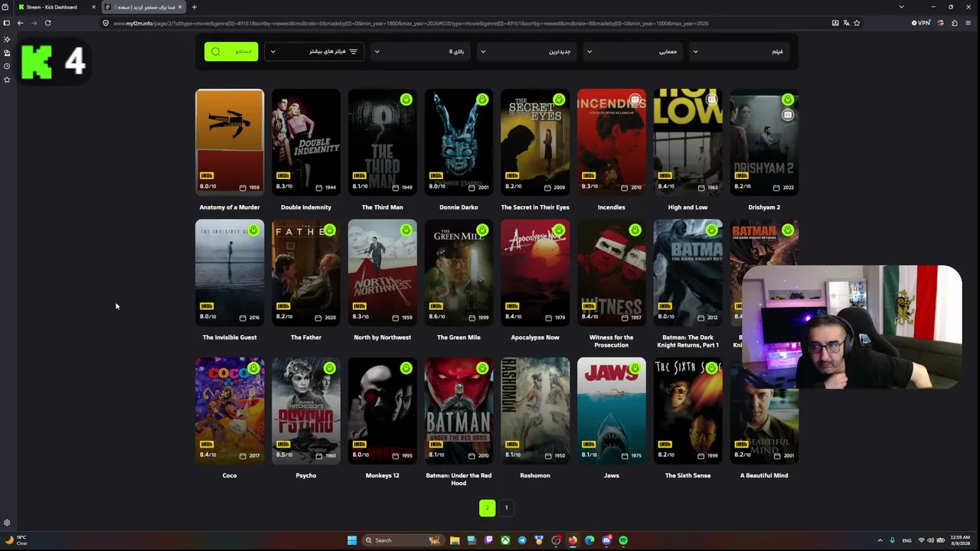Click the green badge on The Father poster

[329, 230]
